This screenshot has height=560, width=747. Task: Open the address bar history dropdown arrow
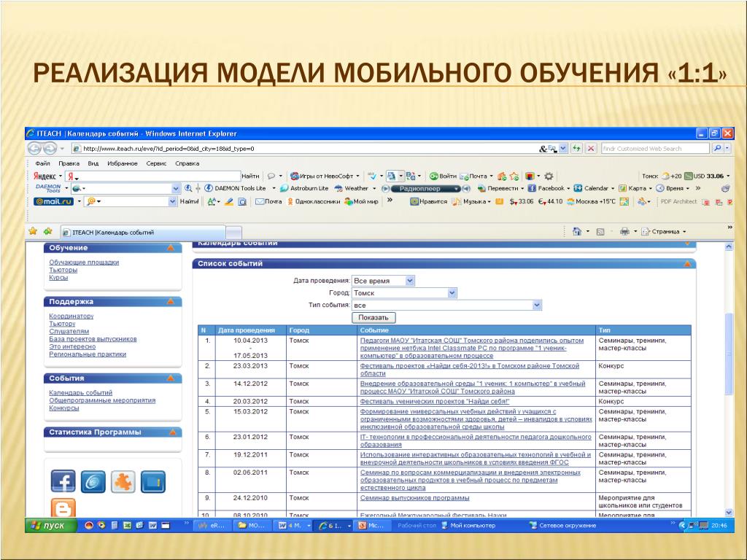pyautogui.click(x=563, y=149)
